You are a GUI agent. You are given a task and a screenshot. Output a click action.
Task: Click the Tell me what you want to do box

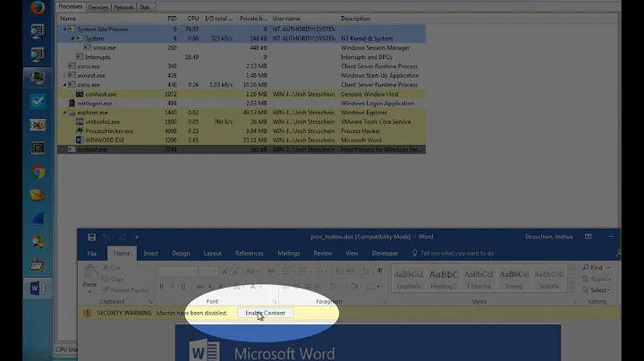tap(453, 254)
